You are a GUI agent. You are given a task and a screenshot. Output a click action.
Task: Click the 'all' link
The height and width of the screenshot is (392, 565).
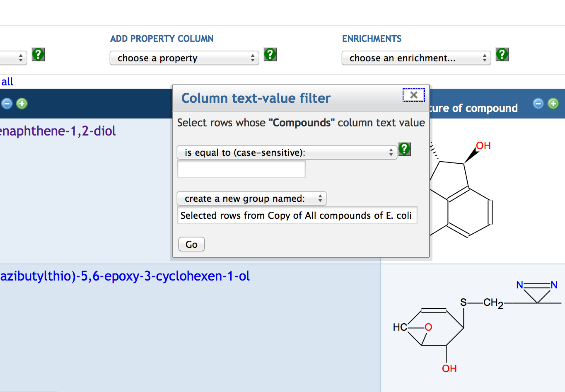tap(7, 82)
